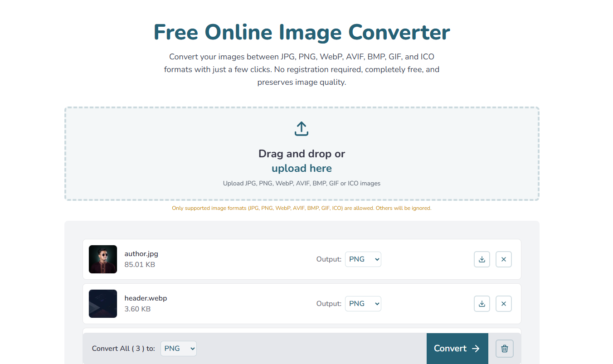Click the Convert button

[457, 348]
